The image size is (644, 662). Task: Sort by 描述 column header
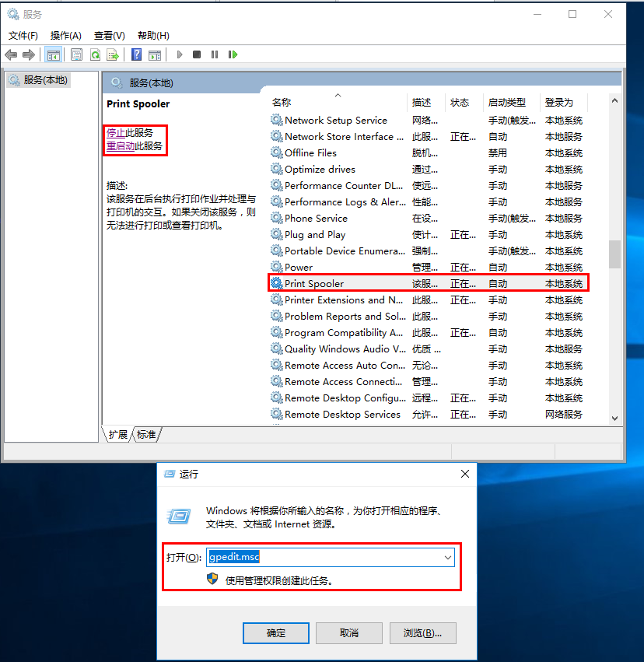[422, 102]
